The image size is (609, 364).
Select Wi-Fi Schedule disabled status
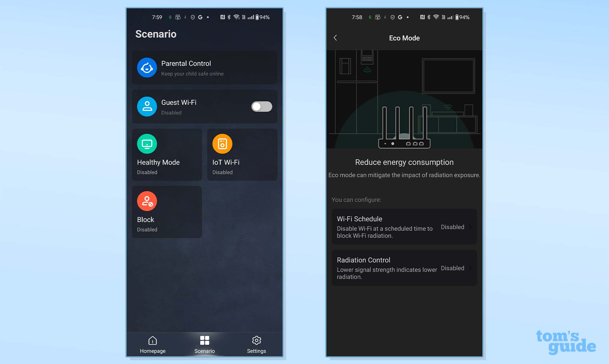click(x=452, y=227)
